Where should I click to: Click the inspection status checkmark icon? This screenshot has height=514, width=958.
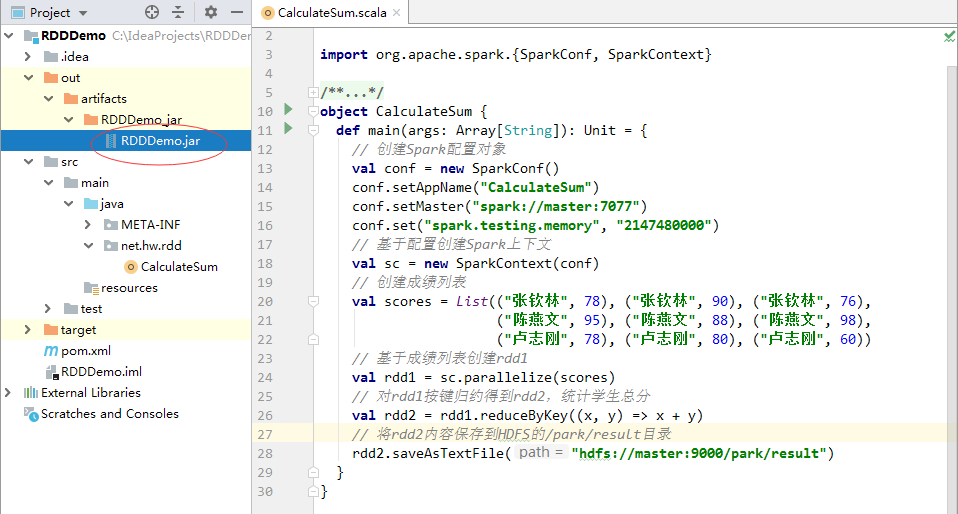pyautogui.click(x=949, y=37)
